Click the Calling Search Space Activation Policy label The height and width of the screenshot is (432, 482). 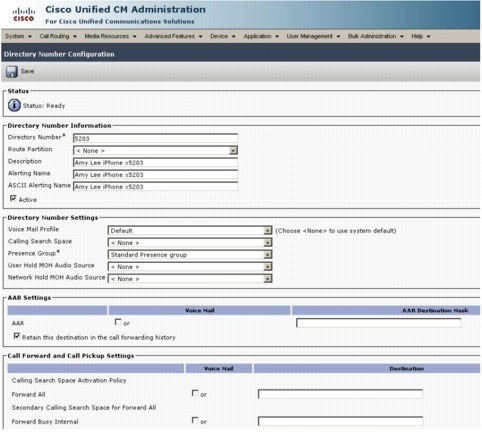pos(69,380)
